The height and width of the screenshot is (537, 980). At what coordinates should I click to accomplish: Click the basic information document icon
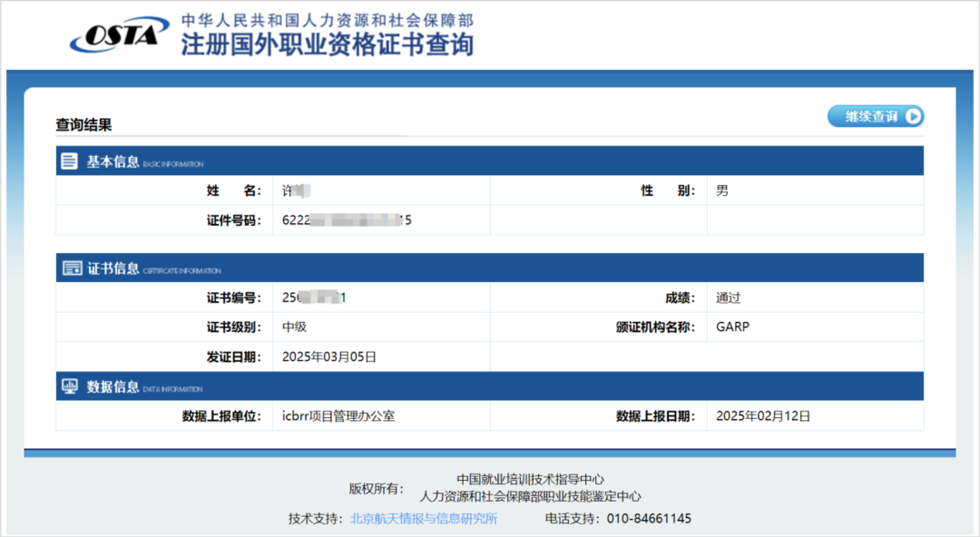click(70, 161)
